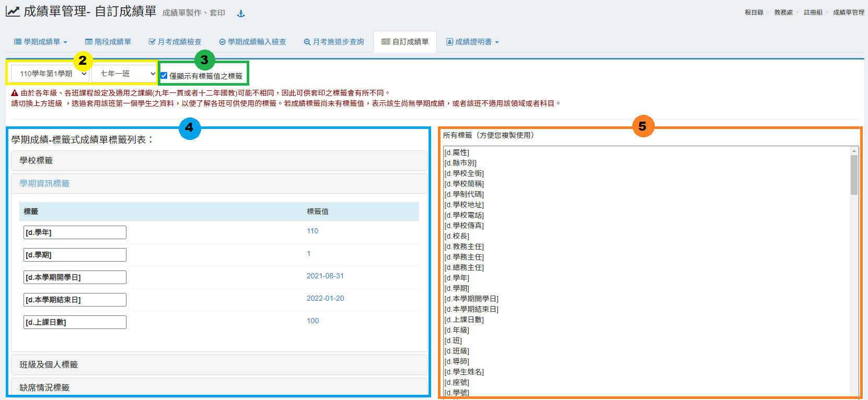Image resolution: width=868 pixels, height=400 pixels.
Task: Open the 成績證明書 dropdown tab
Action: pos(472,42)
